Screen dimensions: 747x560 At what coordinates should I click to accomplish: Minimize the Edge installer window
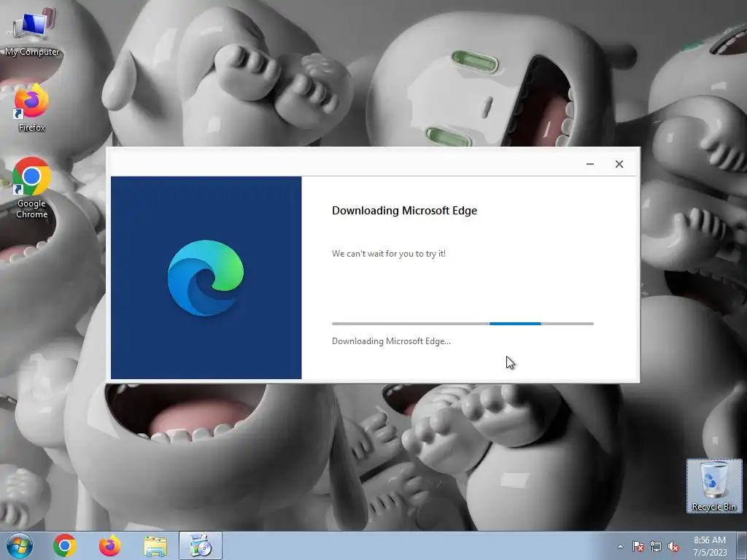589,164
